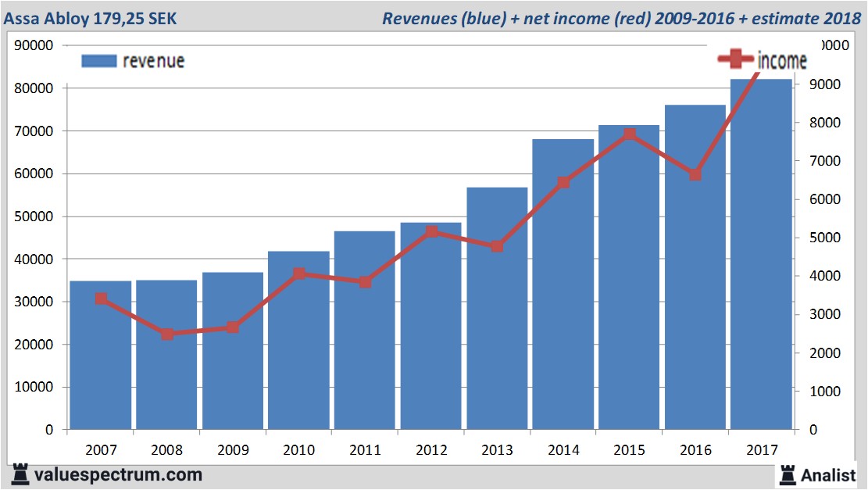
Task: Select the 2009 revenue bar
Action: pyautogui.click(x=233, y=350)
